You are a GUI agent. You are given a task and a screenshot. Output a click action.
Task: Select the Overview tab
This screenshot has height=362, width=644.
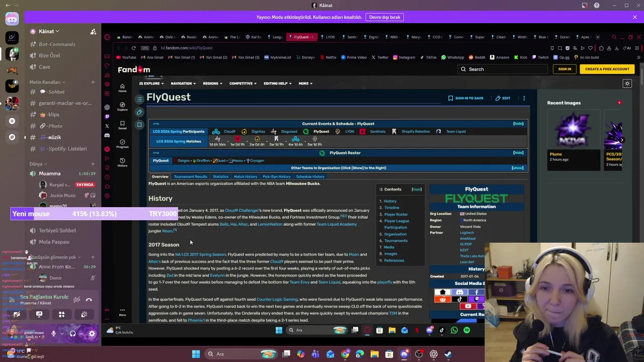point(160,176)
